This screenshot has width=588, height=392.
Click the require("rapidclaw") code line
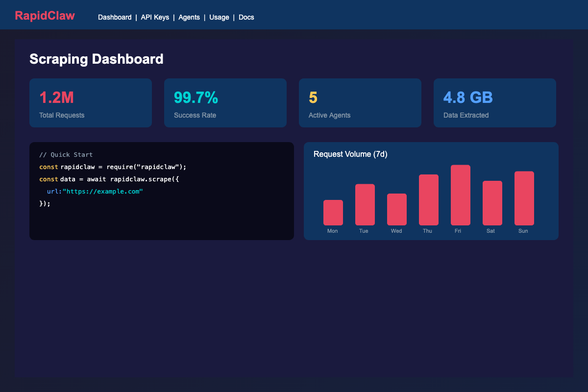point(113,167)
